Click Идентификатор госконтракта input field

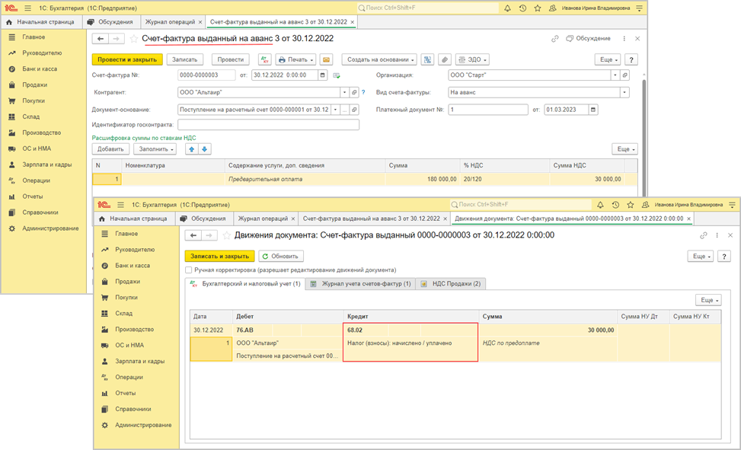point(268,124)
